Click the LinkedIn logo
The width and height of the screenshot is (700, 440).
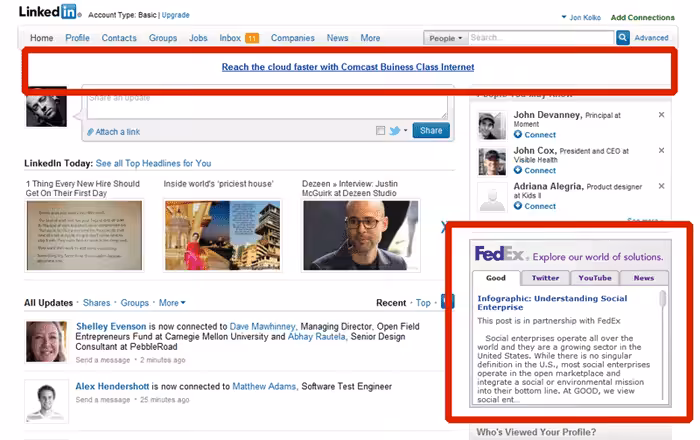click(x=48, y=12)
